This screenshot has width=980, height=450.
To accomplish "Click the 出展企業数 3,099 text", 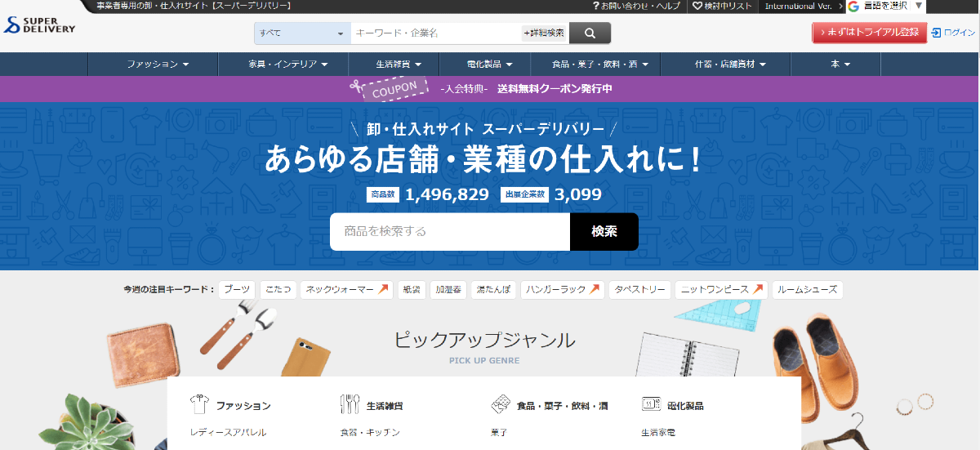I will click(x=551, y=194).
